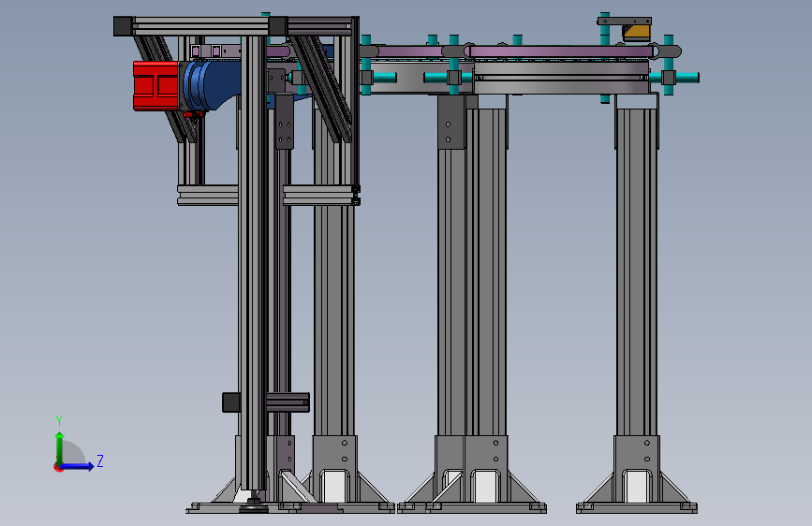The width and height of the screenshot is (812, 526).
Task: Click the green Y axis arrow of the triad
Action: pos(60,447)
